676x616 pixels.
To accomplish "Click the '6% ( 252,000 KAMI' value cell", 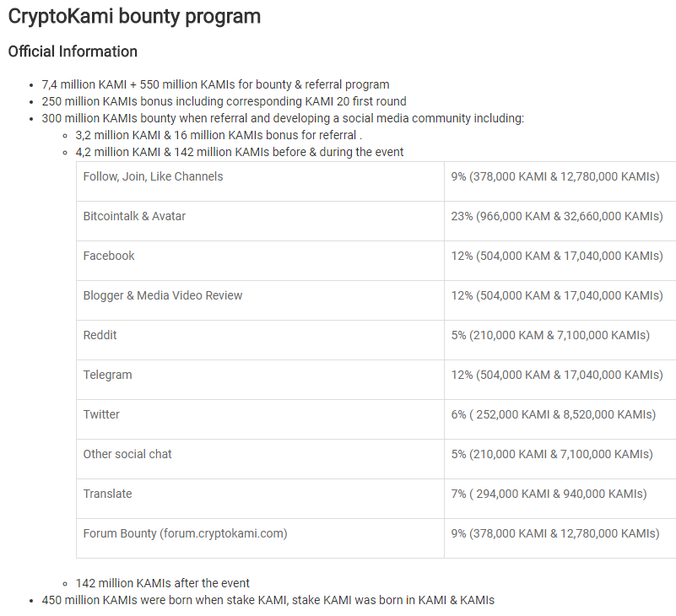I will 560,419.
